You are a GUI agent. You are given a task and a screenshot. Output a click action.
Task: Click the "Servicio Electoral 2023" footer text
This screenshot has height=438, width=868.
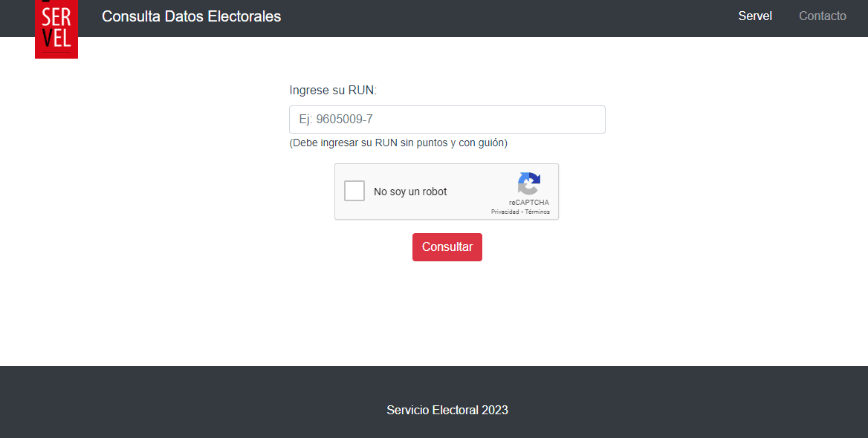tap(447, 410)
